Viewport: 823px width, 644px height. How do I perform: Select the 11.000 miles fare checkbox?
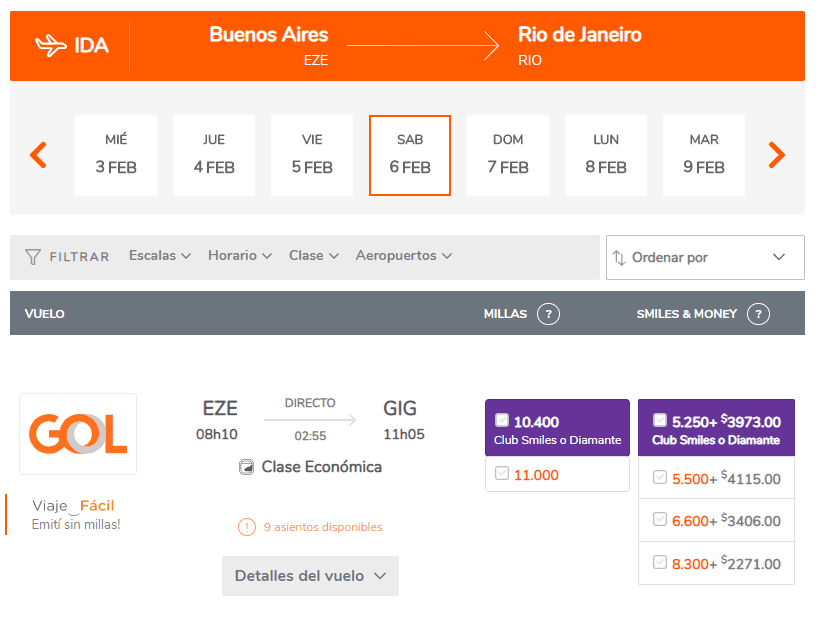pos(501,474)
